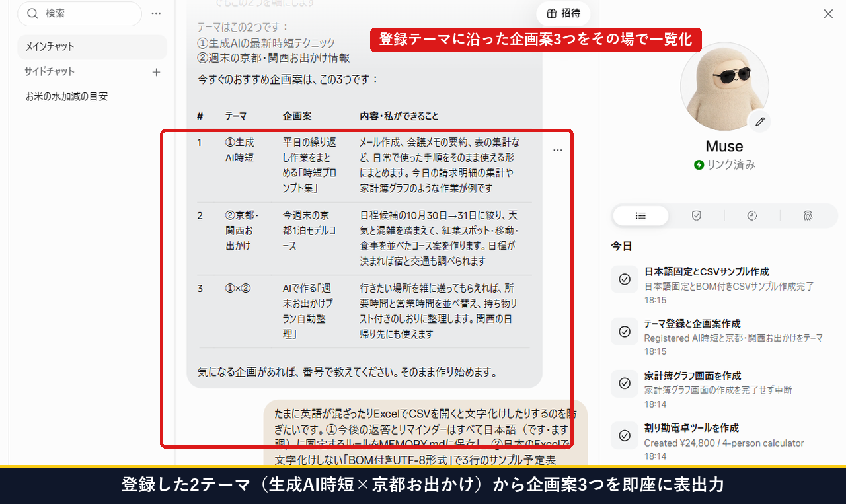Switch to the shield check tab icon
This screenshot has height=504, width=846.
[x=696, y=215]
